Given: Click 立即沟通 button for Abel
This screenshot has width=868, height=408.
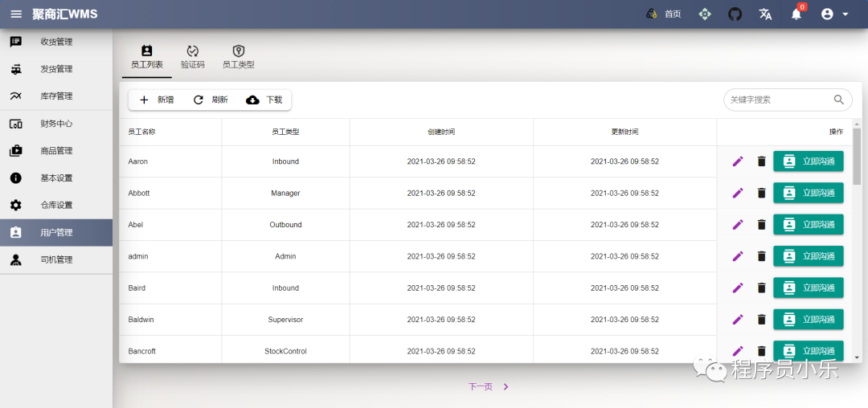Looking at the screenshot, I should click(x=808, y=225).
